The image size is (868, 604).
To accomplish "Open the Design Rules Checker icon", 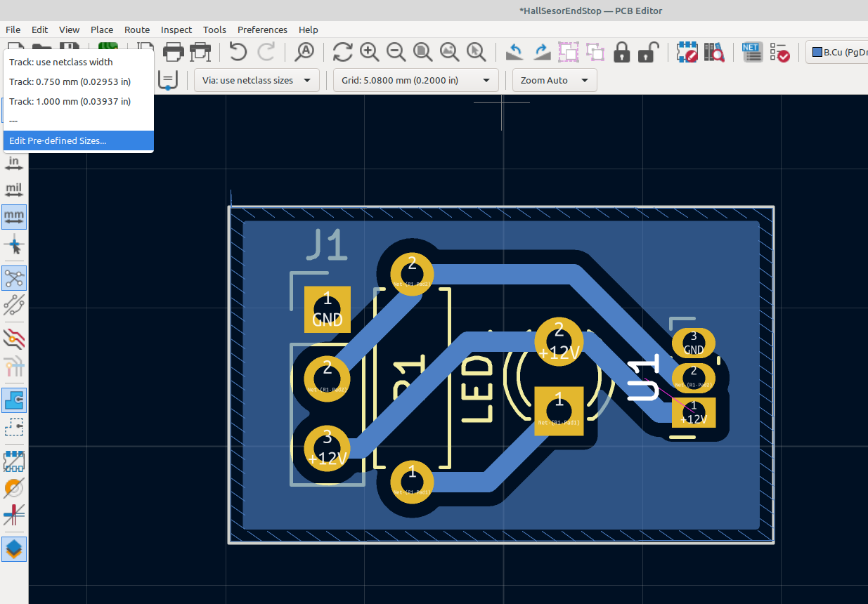I will [779, 52].
